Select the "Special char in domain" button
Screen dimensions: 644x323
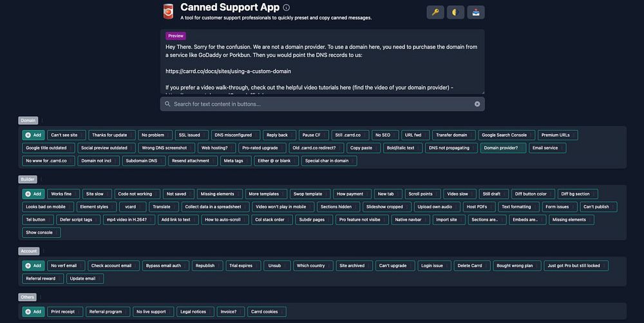[329, 161]
